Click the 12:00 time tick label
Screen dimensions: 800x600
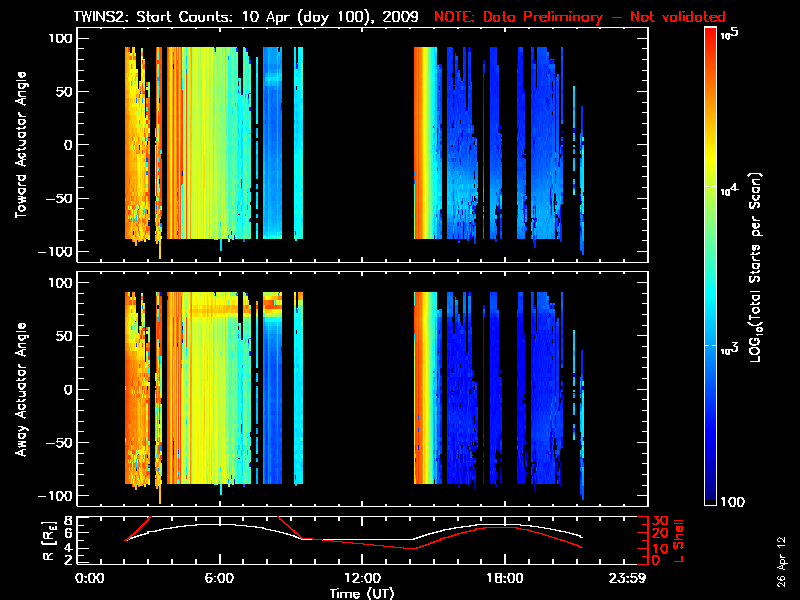[x=362, y=579]
